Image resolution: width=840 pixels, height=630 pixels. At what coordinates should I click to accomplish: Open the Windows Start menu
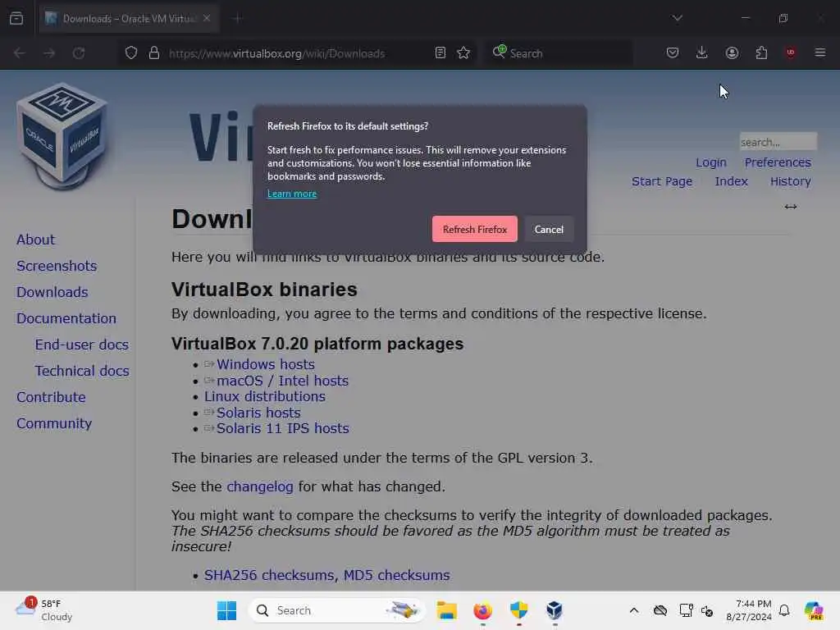pos(226,610)
